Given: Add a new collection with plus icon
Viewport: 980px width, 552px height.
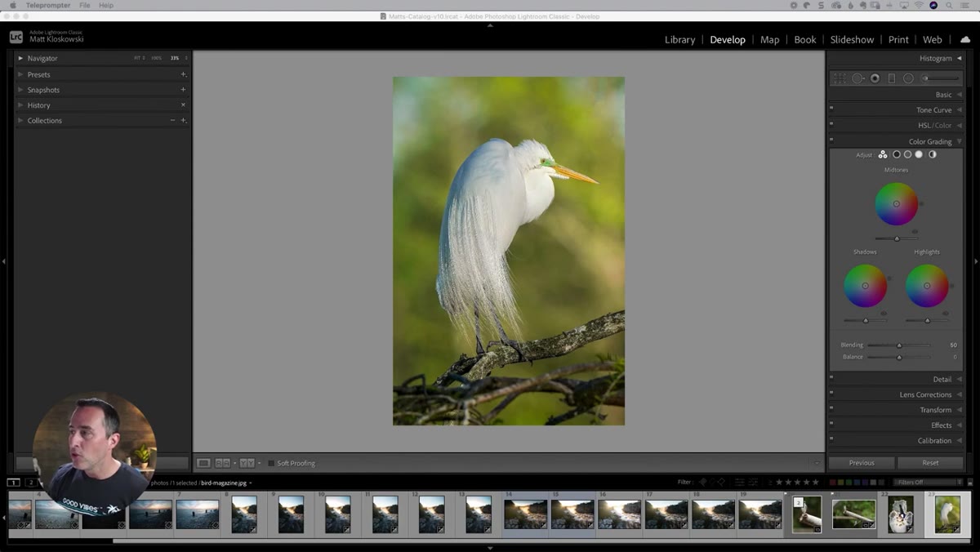Looking at the screenshot, I should tap(183, 120).
